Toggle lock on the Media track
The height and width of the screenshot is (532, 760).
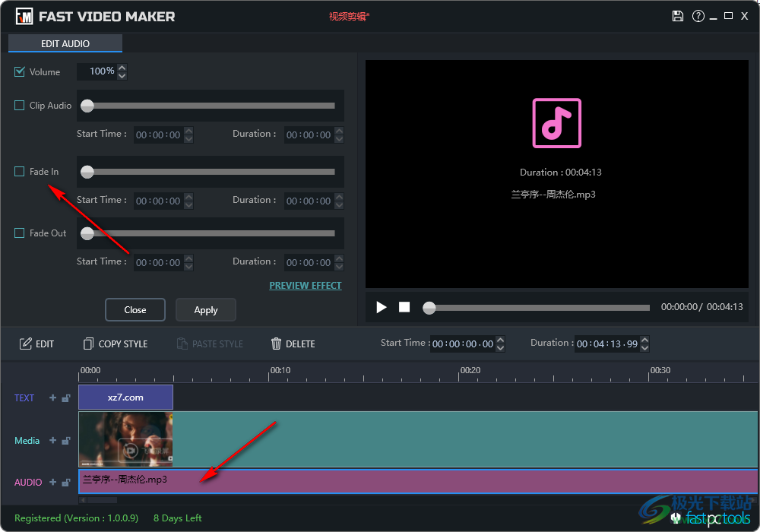(66, 441)
